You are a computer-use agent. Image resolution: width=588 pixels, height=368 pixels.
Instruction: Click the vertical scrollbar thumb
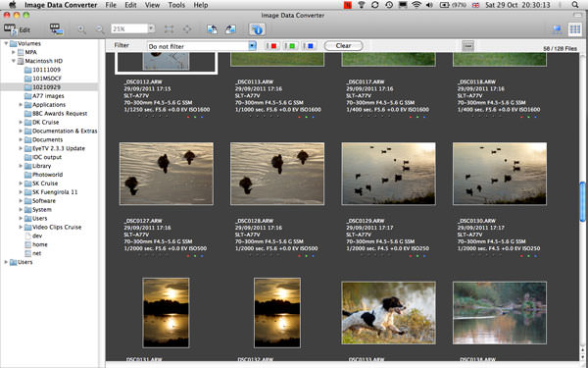click(582, 201)
